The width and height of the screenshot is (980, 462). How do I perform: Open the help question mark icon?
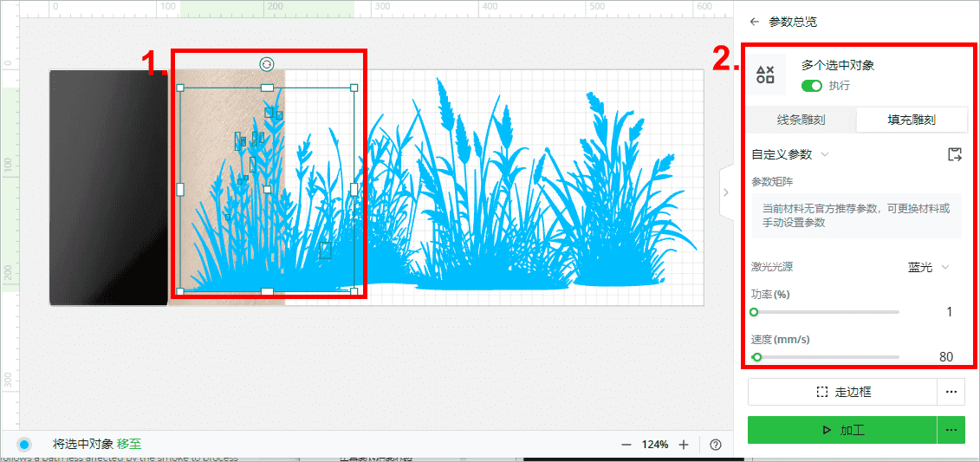coord(717,445)
